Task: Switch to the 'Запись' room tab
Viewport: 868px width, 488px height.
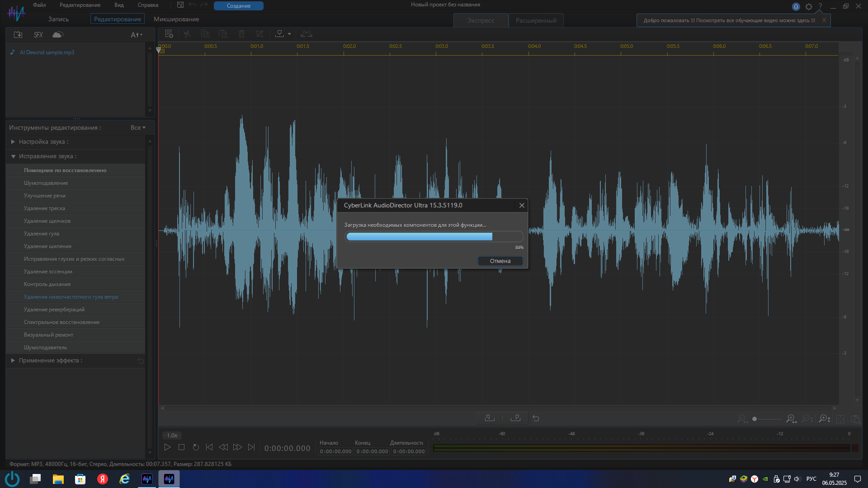Action: 59,19
